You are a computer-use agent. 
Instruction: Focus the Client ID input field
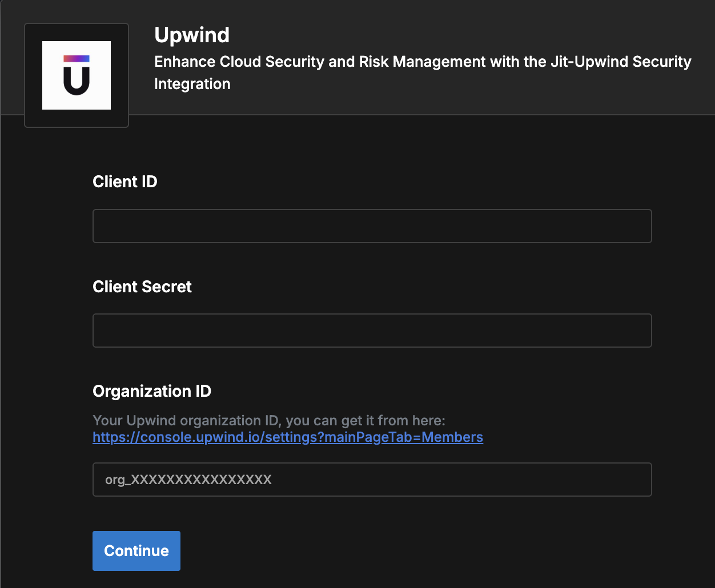pos(372,226)
